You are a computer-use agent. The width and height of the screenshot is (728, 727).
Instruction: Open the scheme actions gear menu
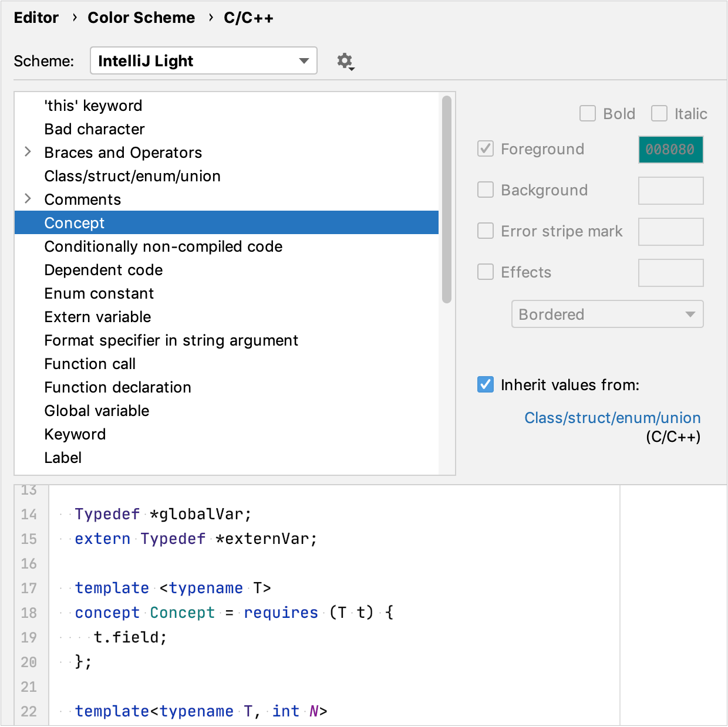coord(345,60)
